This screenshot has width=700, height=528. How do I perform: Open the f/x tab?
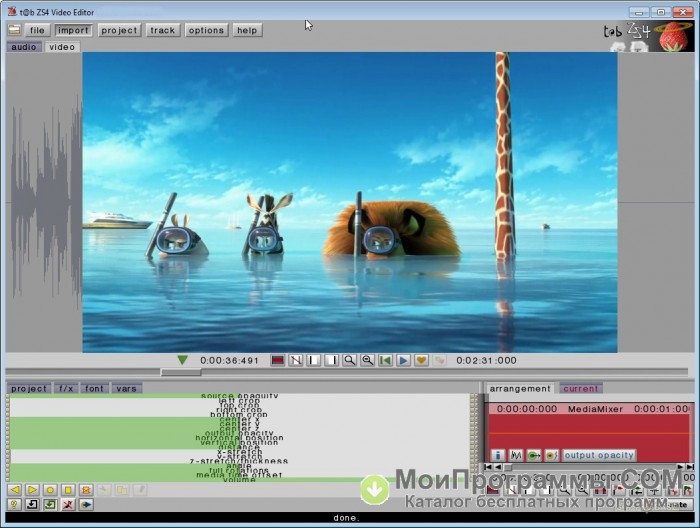click(66, 388)
